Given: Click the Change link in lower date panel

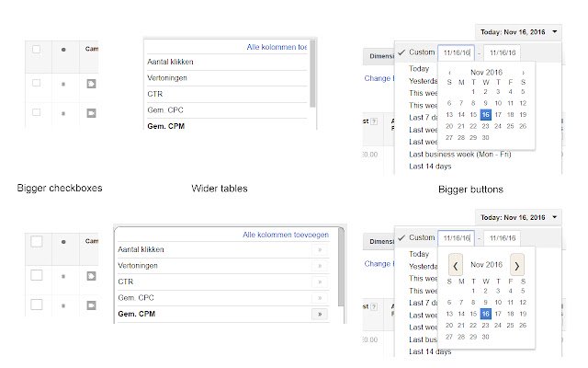Looking at the screenshot, I should [378, 264].
